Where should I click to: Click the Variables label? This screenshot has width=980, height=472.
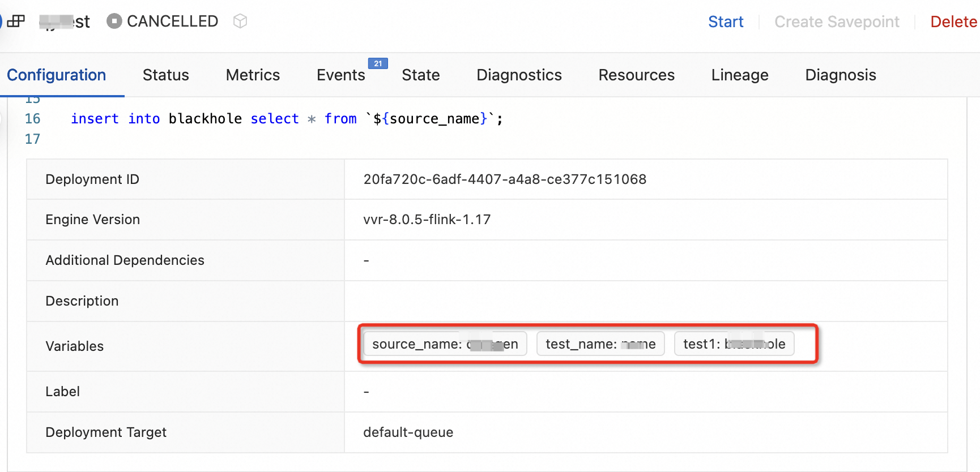pyautogui.click(x=74, y=346)
